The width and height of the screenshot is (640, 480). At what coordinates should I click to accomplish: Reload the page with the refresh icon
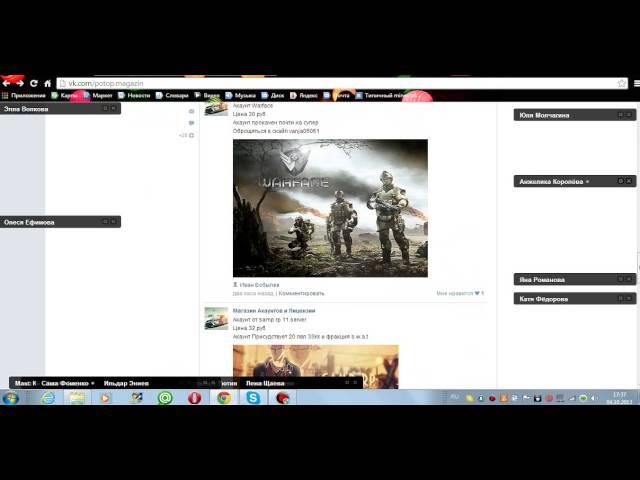point(34,84)
